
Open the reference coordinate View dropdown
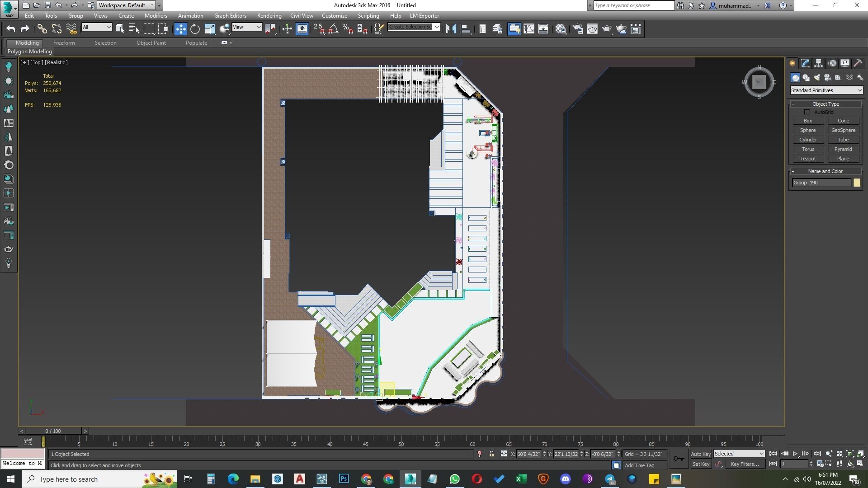247,27
